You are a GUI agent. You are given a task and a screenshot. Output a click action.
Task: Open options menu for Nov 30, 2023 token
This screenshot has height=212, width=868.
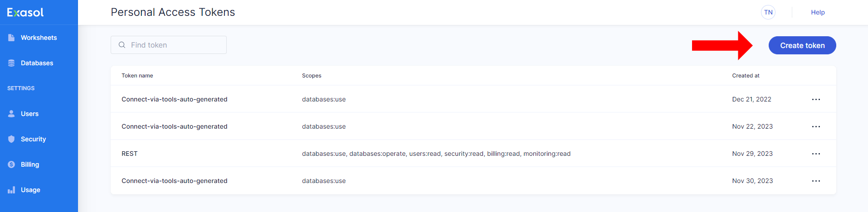point(816,181)
